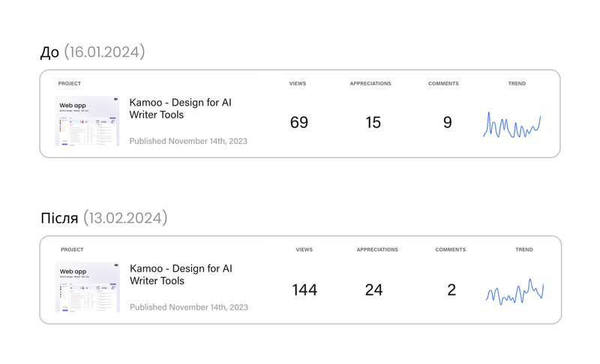This screenshot has height=364, width=600.
Task: Click the PROJECT header in the bottom card
Action: pyautogui.click(x=72, y=249)
